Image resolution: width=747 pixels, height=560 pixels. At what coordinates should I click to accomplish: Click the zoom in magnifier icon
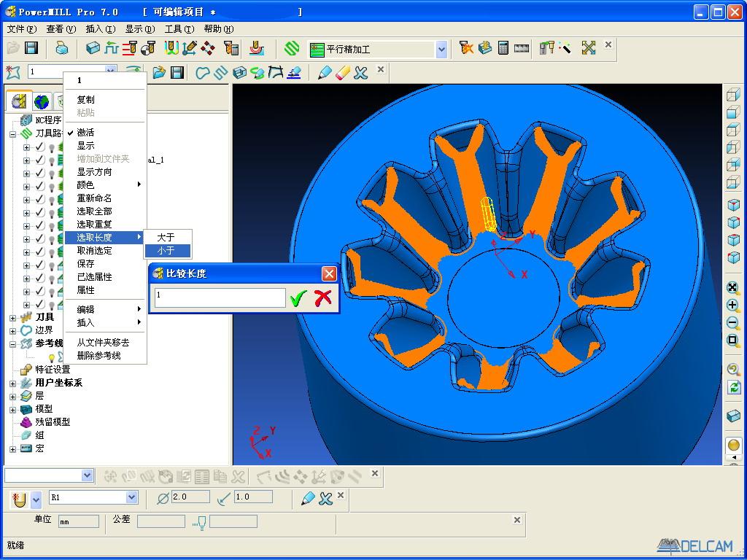(x=733, y=306)
